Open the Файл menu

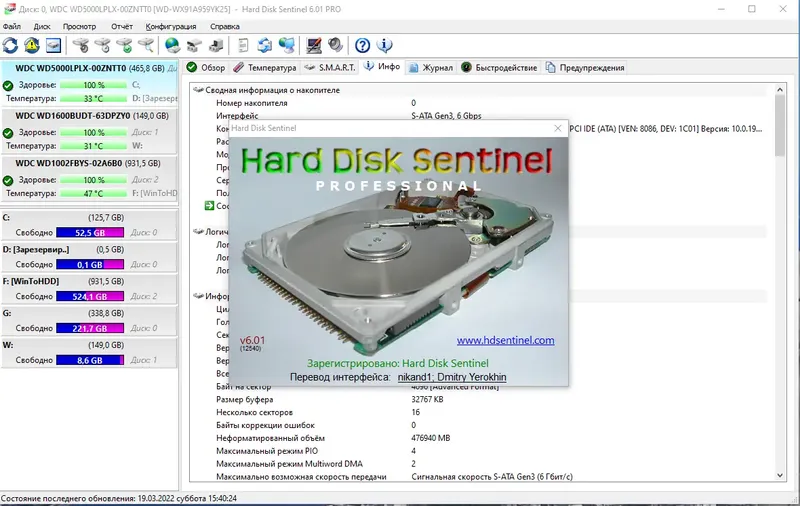tap(12, 27)
